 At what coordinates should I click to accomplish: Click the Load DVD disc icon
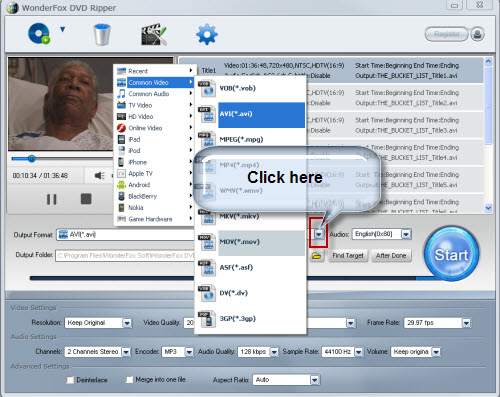click(x=39, y=33)
